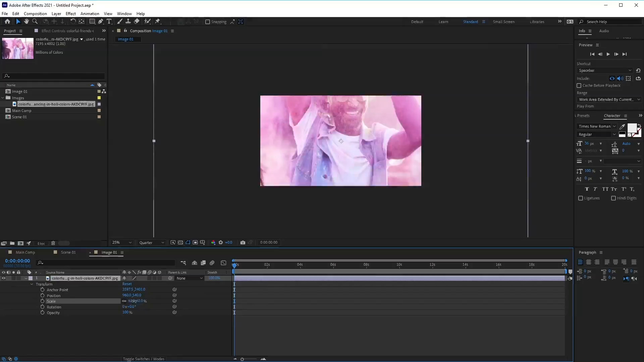Drag the timeline zoom slider
This screenshot has height=362, width=644.
point(243,359)
